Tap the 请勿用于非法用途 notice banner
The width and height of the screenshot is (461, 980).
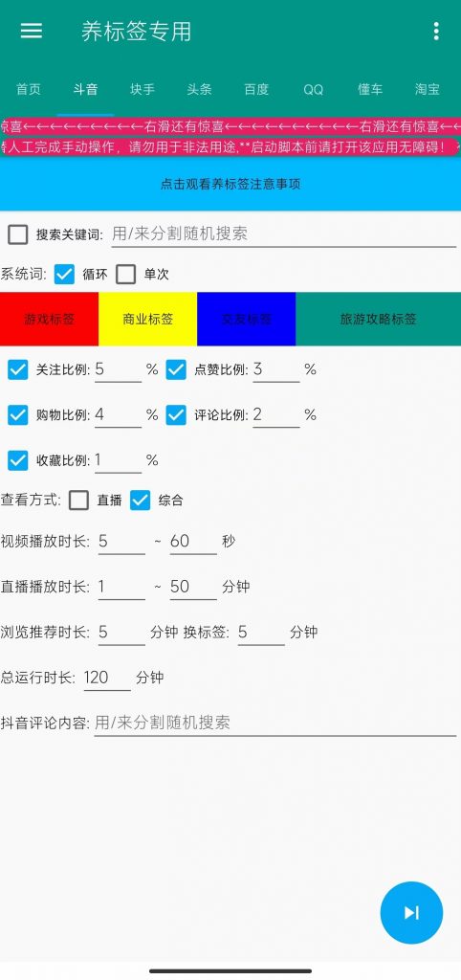(x=230, y=147)
